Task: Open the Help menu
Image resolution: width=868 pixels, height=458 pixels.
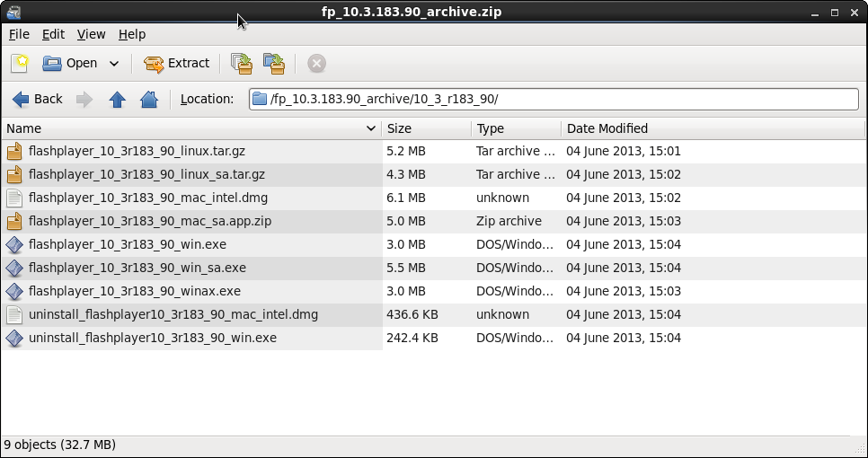Action: pyautogui.click(x=132, y=34)
